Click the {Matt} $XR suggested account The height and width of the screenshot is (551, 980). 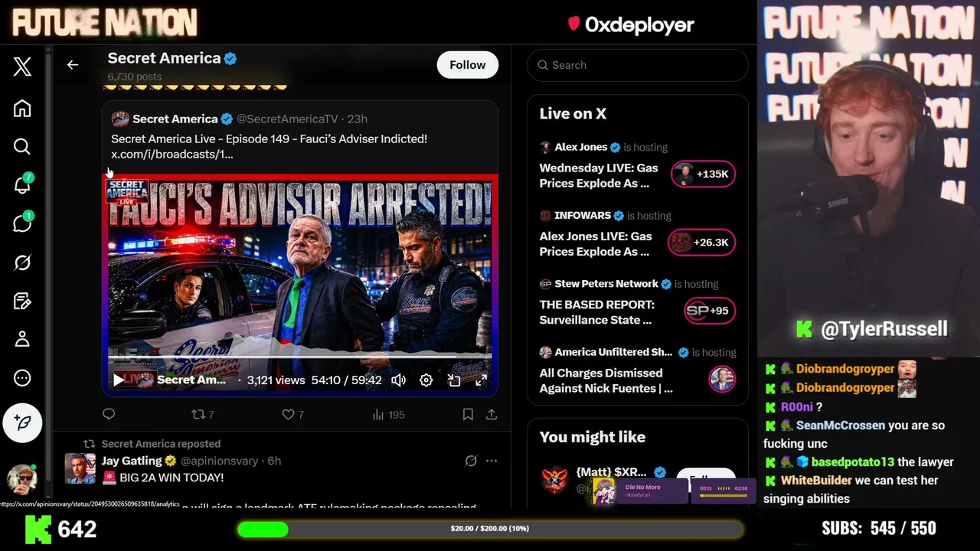point(611,472)
